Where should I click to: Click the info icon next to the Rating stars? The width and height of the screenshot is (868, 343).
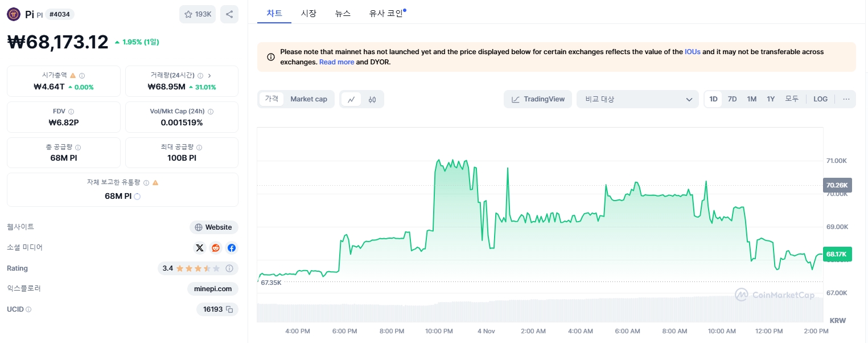[x=229, y=268]
